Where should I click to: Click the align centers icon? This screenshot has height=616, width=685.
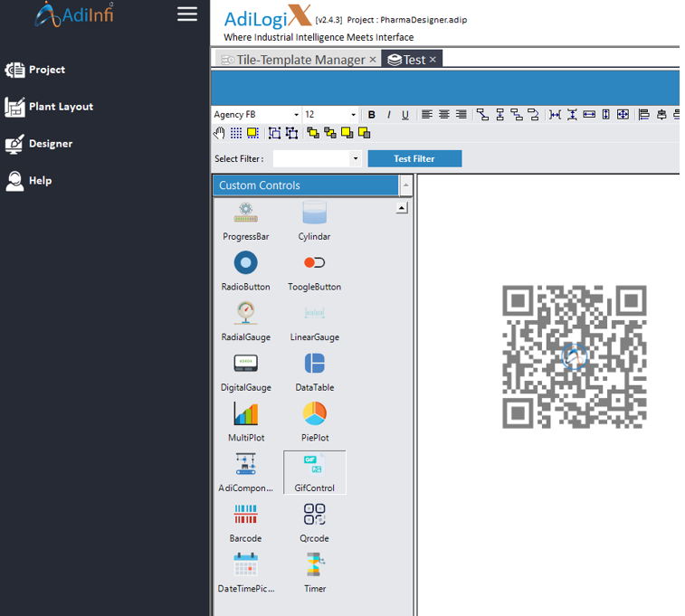[x=661, y=114]
